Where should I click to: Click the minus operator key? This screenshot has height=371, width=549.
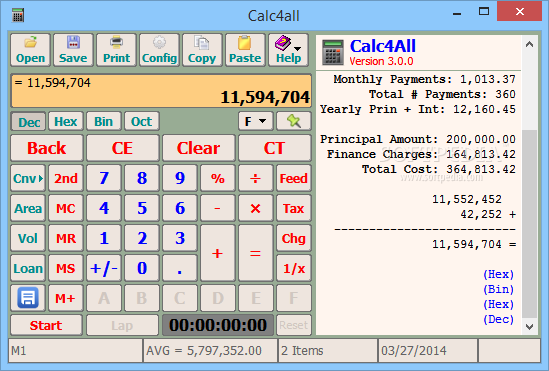coord(217,208)
